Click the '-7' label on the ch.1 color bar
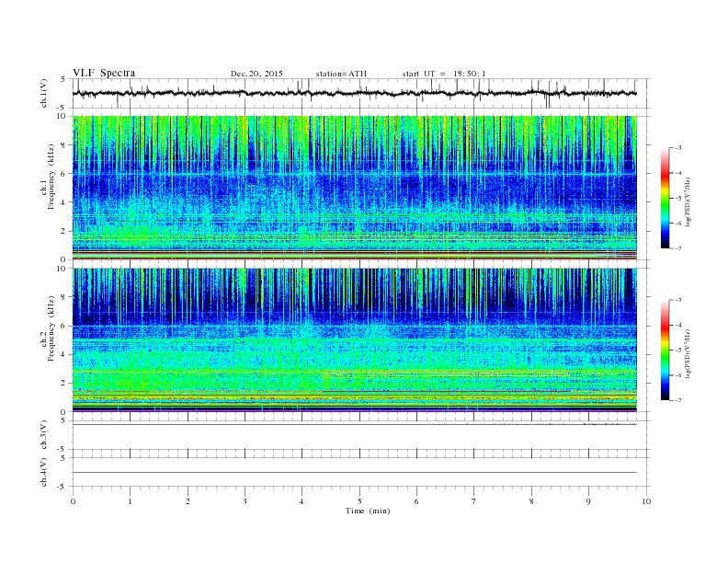This screenshot has height=563, width=728. 677,248
